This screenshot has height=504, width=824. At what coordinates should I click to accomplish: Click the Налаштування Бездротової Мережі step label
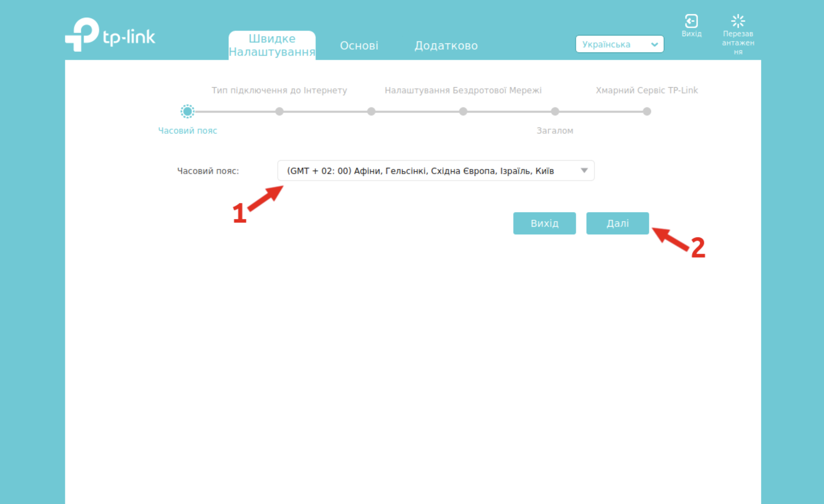[x=463, y=90]
